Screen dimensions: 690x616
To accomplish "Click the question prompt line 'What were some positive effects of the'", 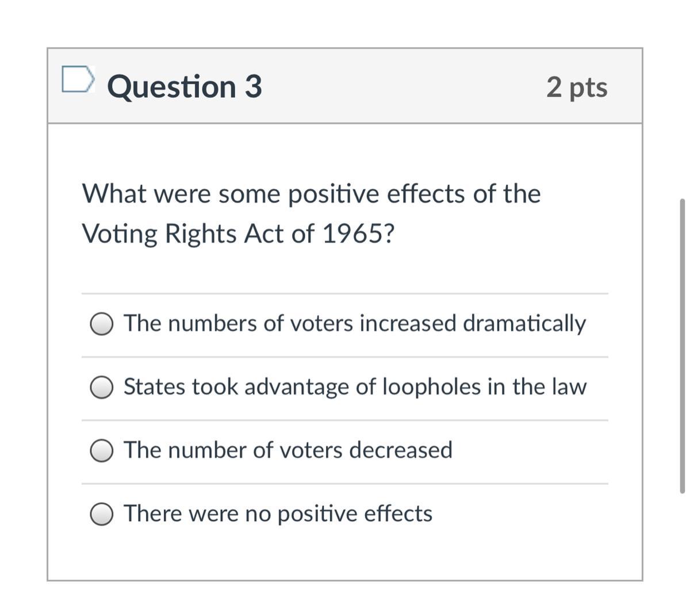I will [x=311, y=194].
